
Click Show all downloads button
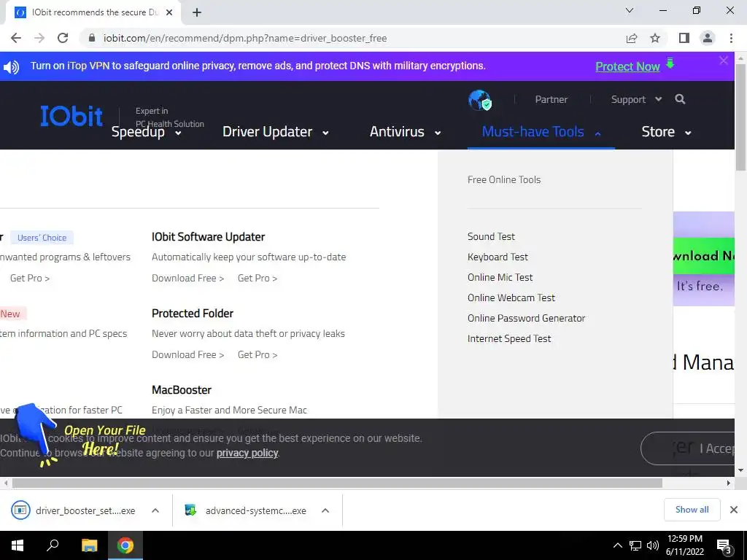[692, 510]
